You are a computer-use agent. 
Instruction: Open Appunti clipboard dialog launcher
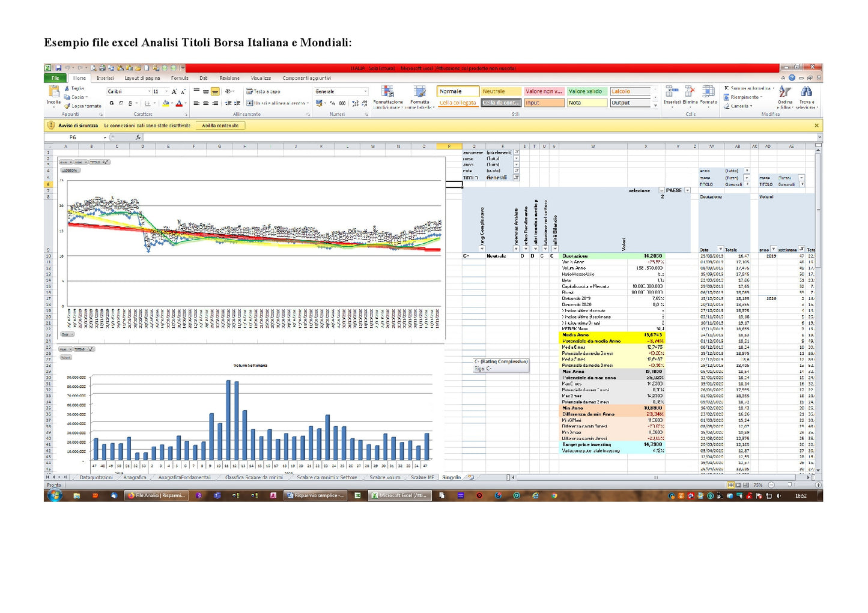(101, 114)
